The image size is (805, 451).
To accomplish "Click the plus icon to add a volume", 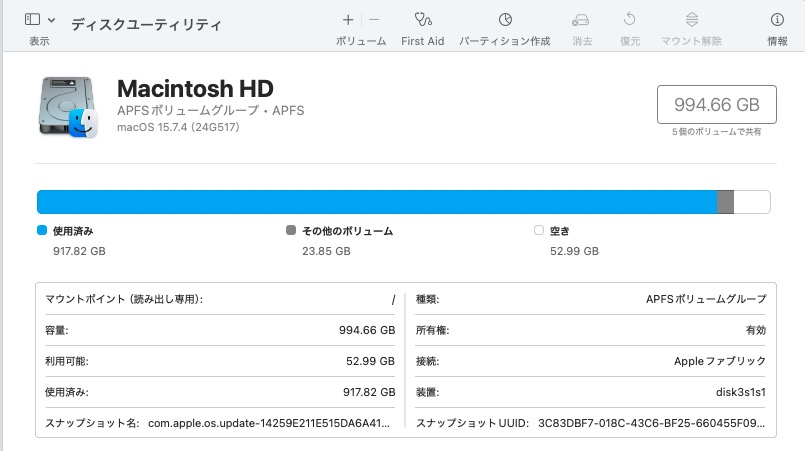I will [348, 19].
